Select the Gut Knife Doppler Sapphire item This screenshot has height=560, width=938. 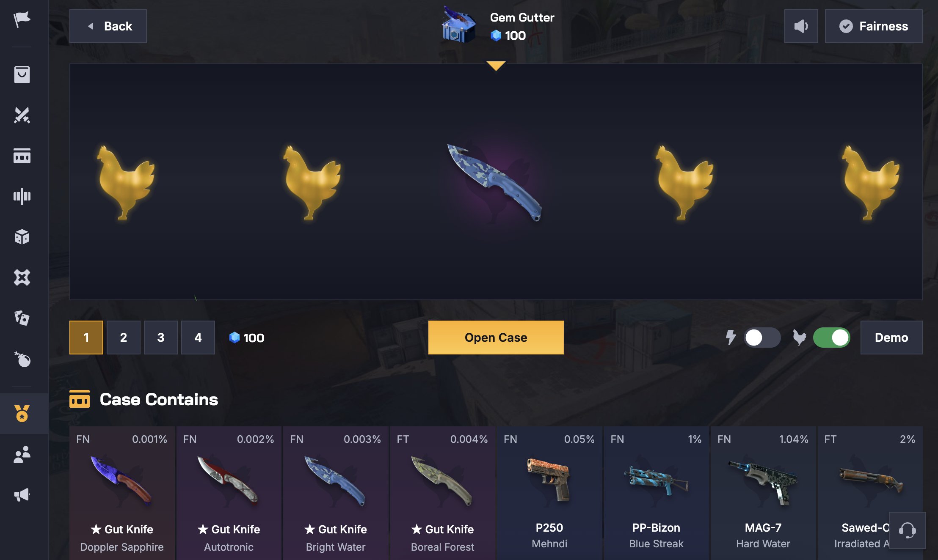(x=122, y=493)
